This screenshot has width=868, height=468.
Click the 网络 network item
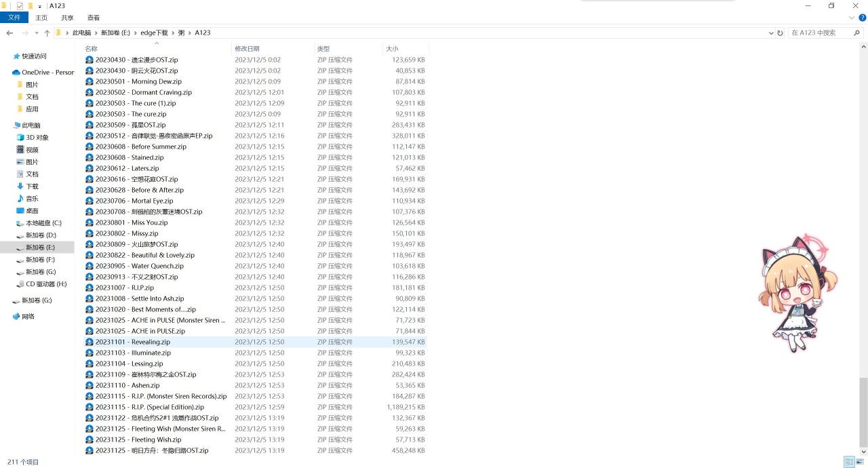point(28,317)
